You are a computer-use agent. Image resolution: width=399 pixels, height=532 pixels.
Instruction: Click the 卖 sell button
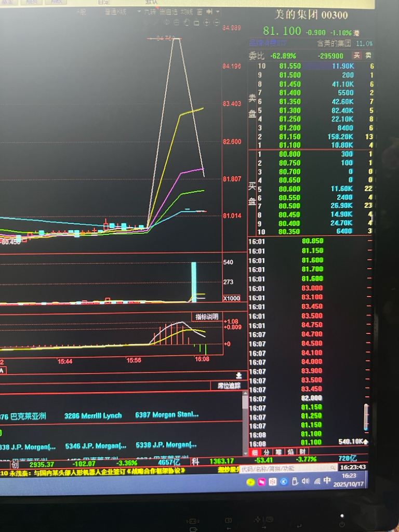point(368,55)
